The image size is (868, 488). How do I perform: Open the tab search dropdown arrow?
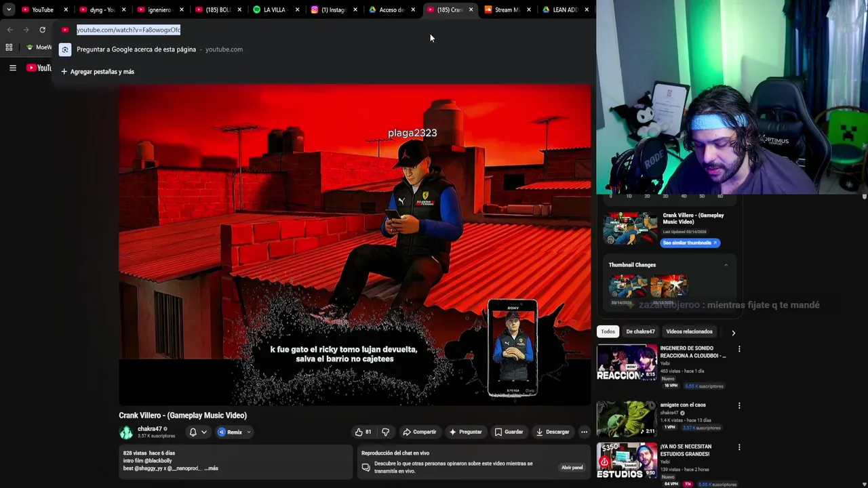[x=9, y=9]
